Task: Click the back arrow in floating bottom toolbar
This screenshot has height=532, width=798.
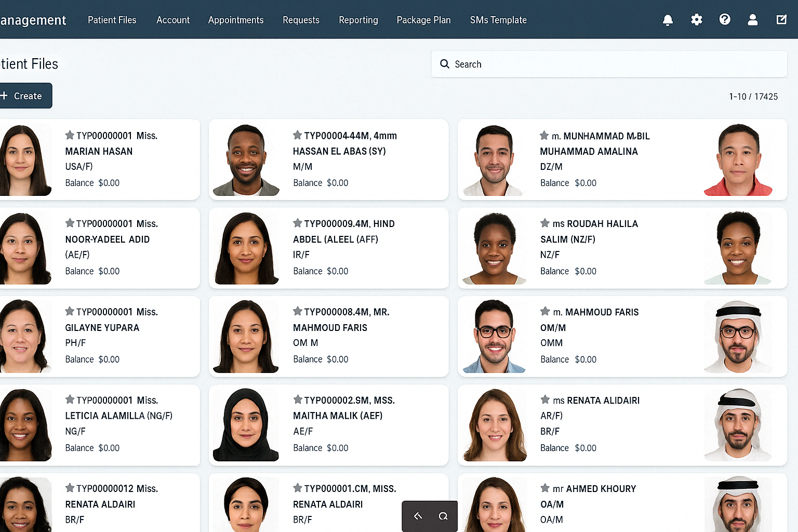Action: click(x=418, y=516)
